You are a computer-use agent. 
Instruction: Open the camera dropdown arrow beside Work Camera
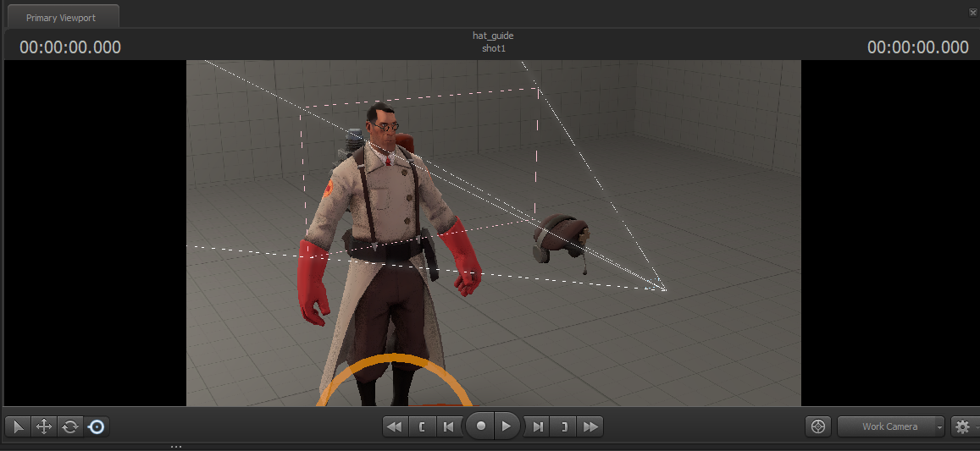[x=940, y=427]
